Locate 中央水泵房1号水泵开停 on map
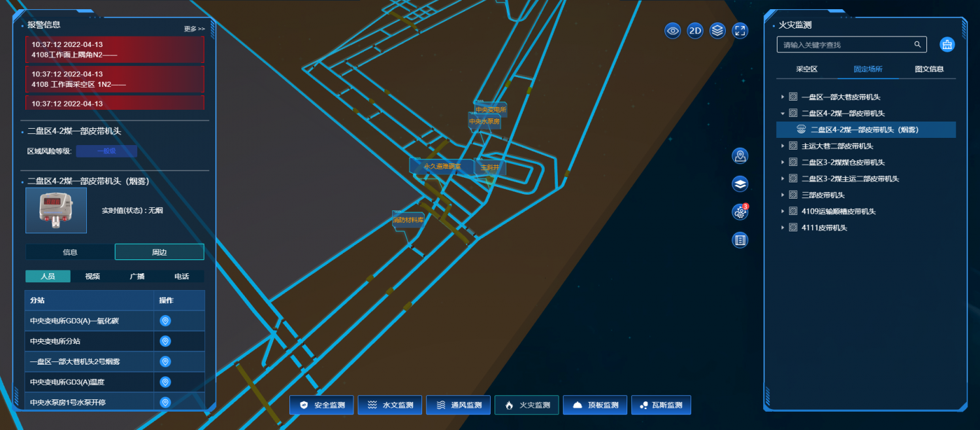The width and height of the screenshot is (980, 430). point(165,402)
